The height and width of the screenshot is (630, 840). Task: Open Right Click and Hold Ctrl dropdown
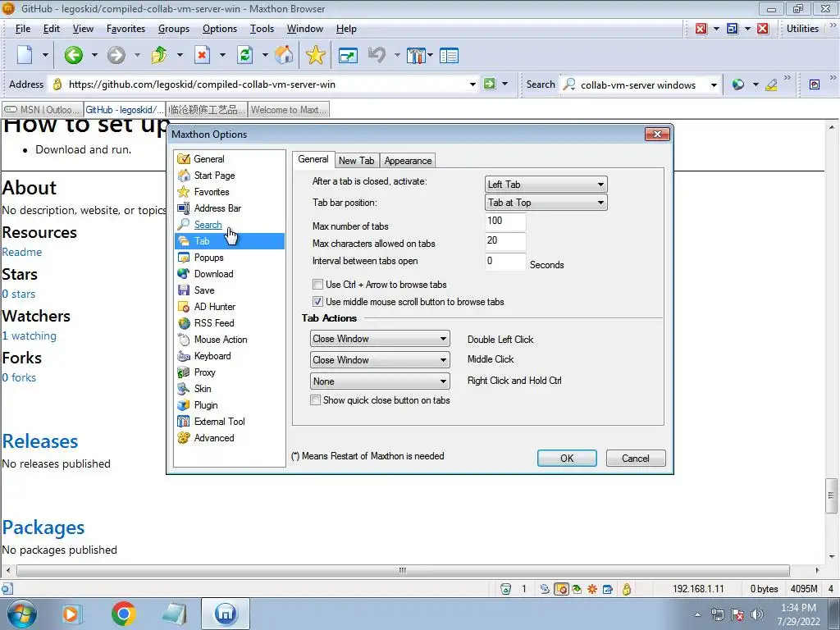(x=380, y=381)
